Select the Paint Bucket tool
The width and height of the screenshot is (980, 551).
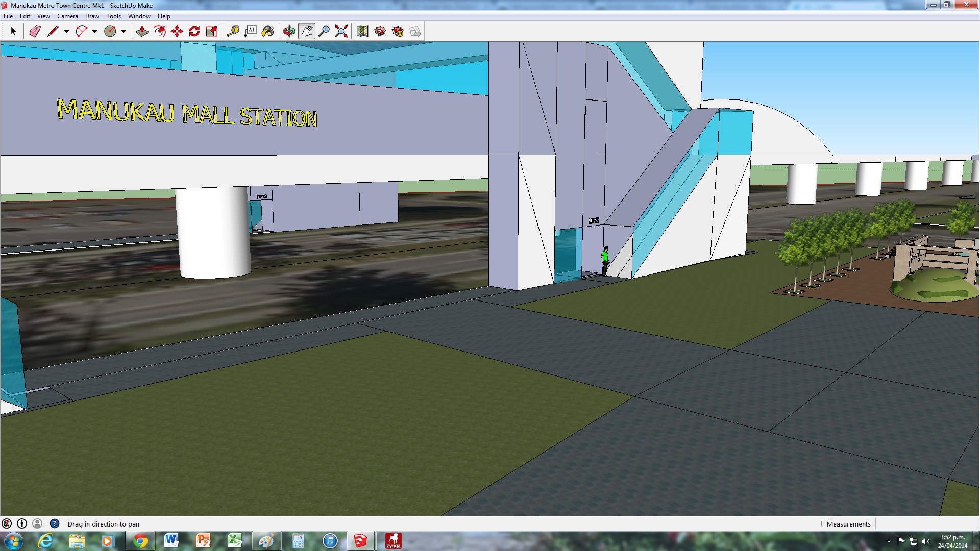click(x=267, y=32)
